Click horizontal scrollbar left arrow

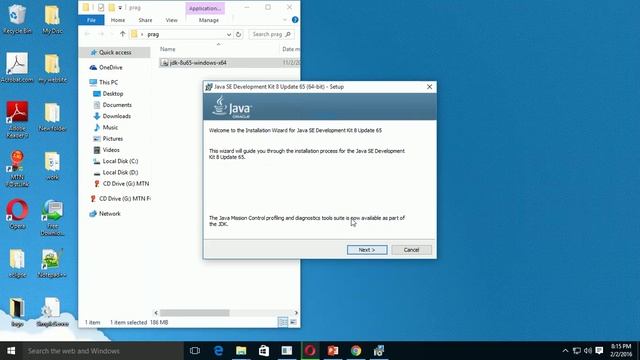(x=156, y=313)
